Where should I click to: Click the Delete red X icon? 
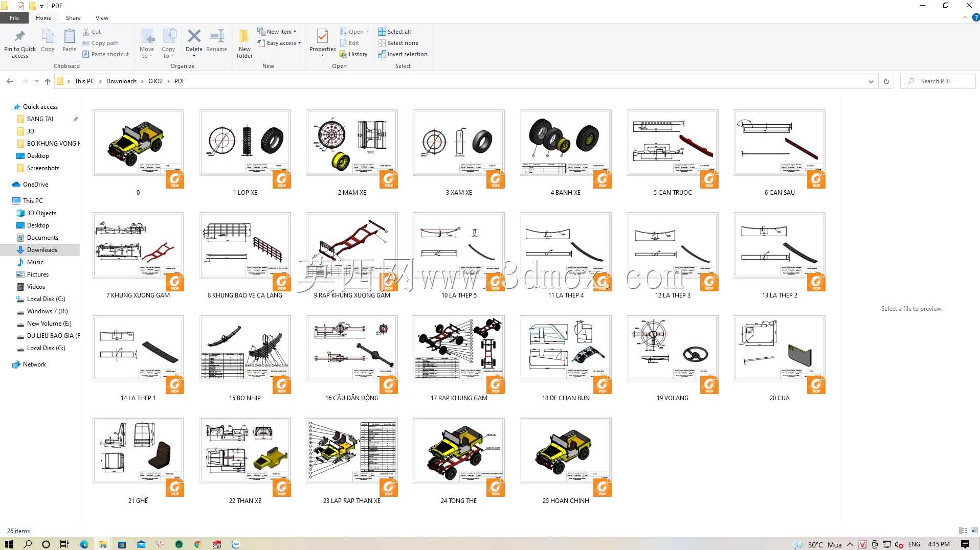[194, 36]
